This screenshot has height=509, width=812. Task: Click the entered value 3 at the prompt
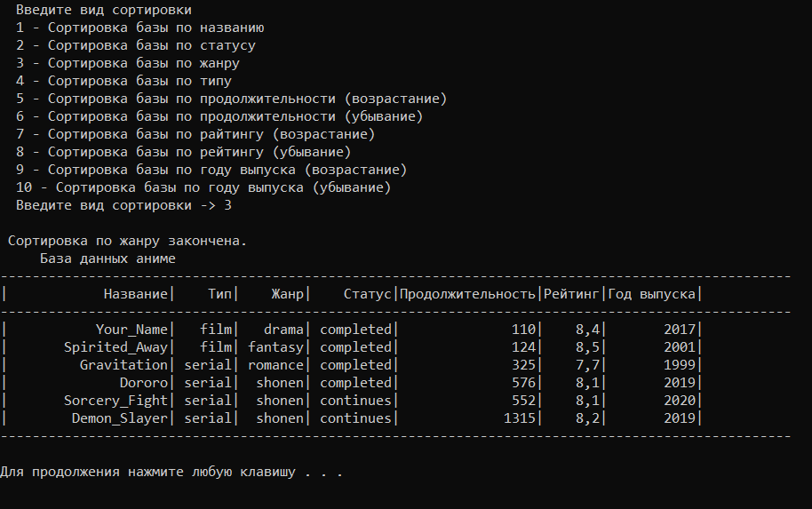coord(227,205)
